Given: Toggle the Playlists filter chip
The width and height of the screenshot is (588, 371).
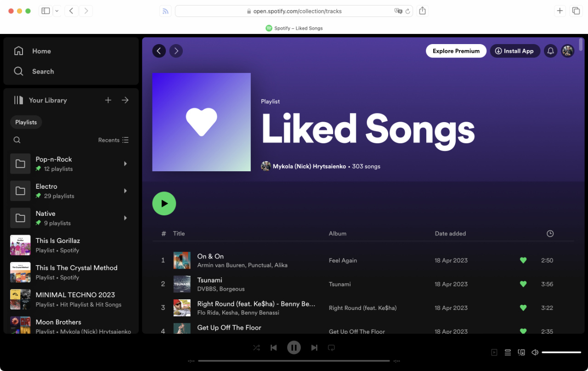Looking at the screenshot, I should pyautogui.click(x=26, y=122).
